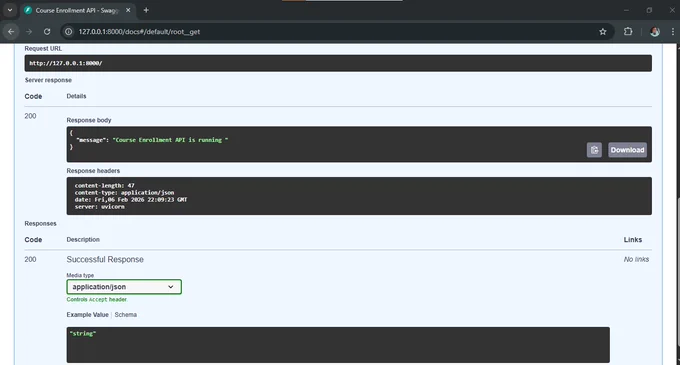The height and width of the screenshot is (365, 680).
Task: Minimize the browser window
Action: [x=626, y=10]
